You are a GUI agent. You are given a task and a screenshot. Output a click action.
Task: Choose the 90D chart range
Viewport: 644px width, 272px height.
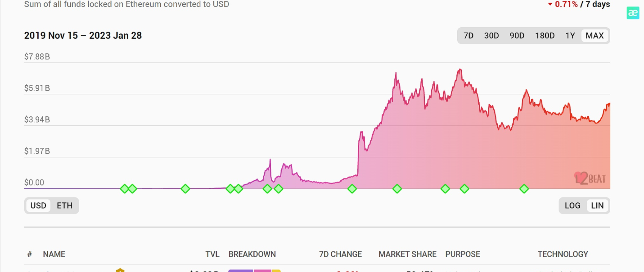click(x=517, y=36)
